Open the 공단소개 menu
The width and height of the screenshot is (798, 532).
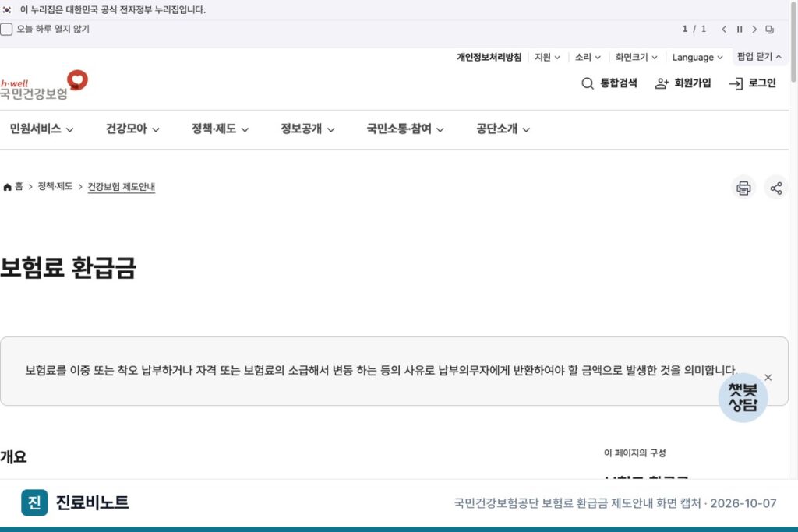(503, 129)
